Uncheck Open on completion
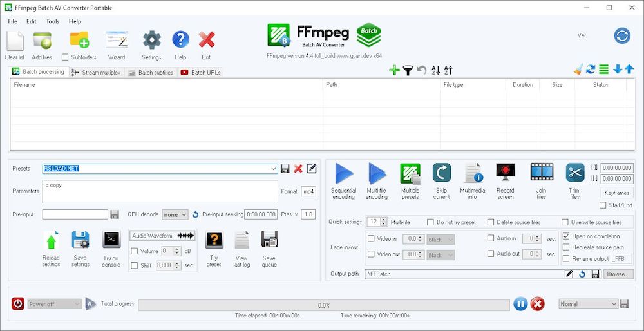 pyautogui.click(x=566, y=236)
